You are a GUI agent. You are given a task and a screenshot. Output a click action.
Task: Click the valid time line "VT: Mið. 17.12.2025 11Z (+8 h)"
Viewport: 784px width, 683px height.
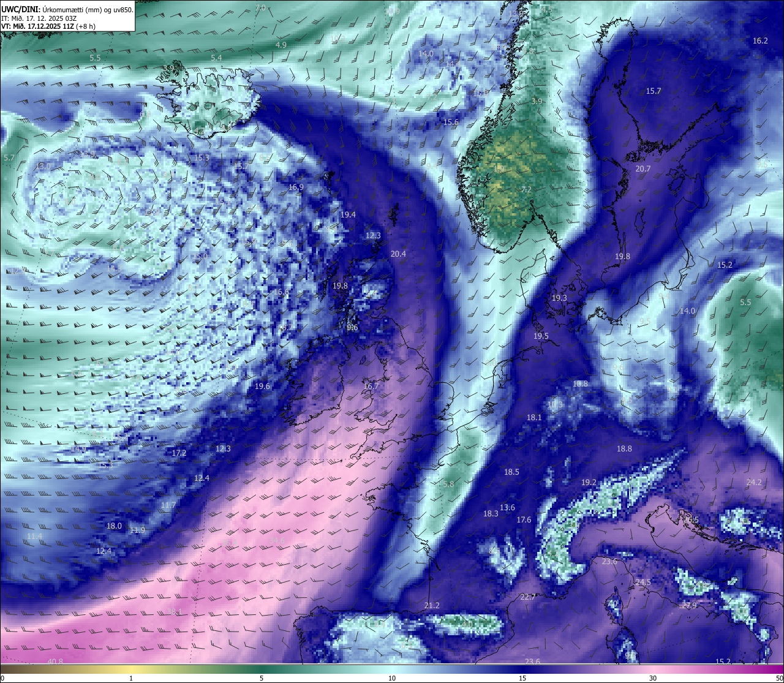[x=48, y=26]
